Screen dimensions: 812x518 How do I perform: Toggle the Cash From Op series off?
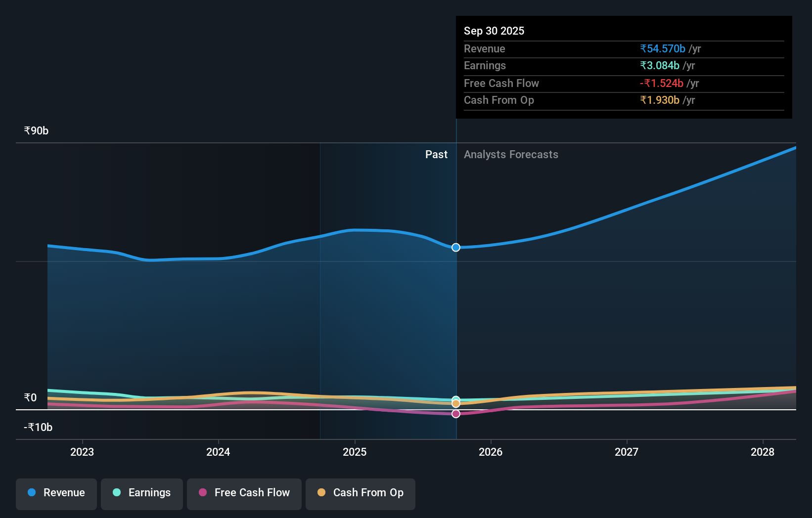pos(360,493)
